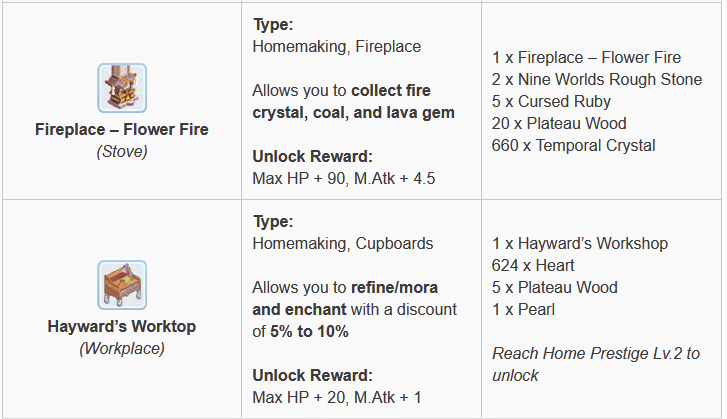The image size is (727, 419).
Task: Click the '660 x Temporal Crystal' material line
Action: pyautogui.click(x=574, y=146)
